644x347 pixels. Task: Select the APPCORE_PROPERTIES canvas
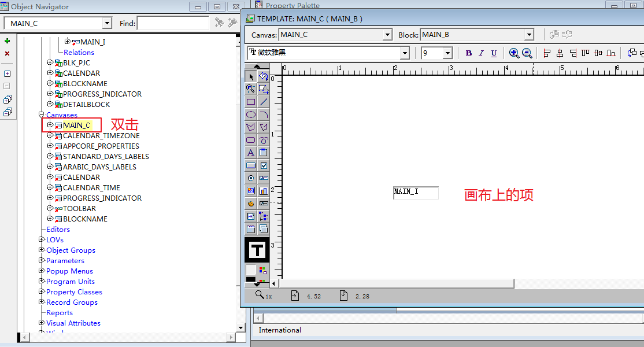[x=101, y=146]
